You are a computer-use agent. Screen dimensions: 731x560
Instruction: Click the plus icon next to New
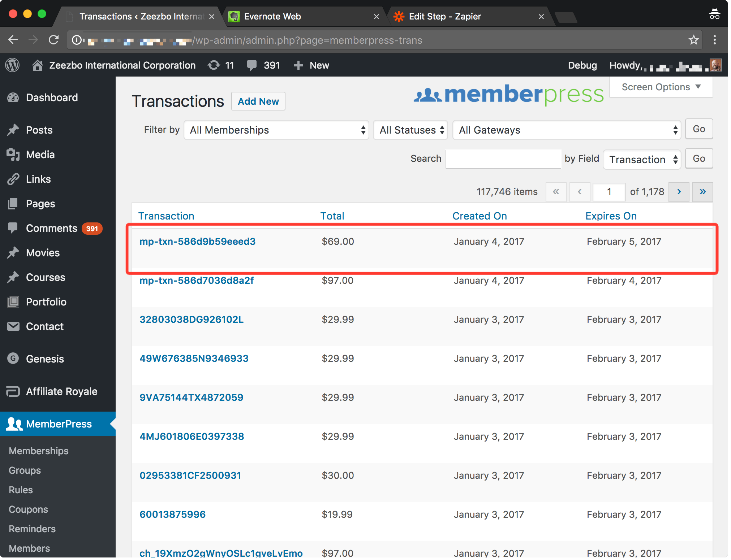click(298, 65)
